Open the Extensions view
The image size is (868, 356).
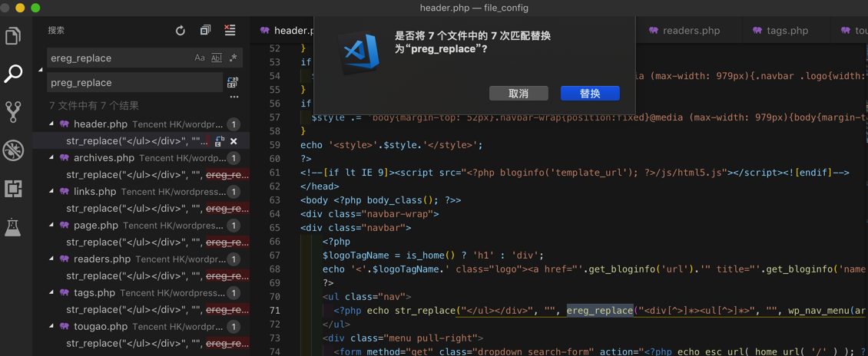point(13,189)
